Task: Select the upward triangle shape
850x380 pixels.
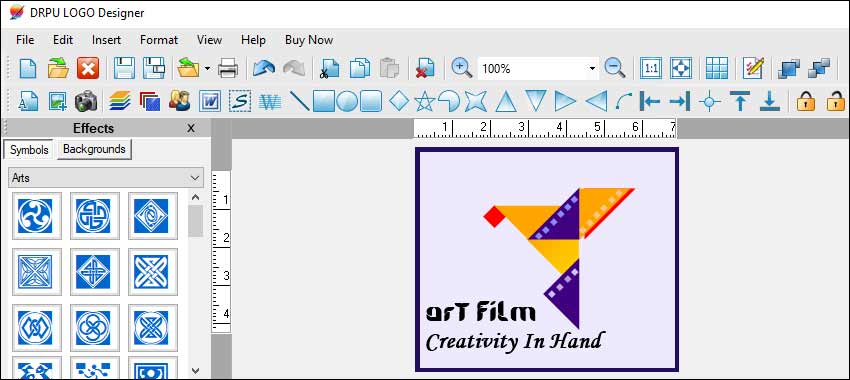Action: 506,101
